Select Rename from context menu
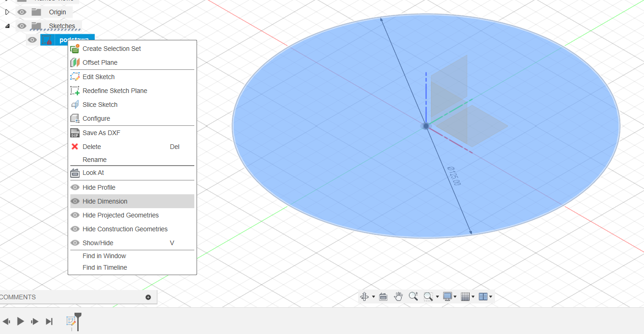The image size is (644, 334). pyautogui.click(x=132, y=160)
